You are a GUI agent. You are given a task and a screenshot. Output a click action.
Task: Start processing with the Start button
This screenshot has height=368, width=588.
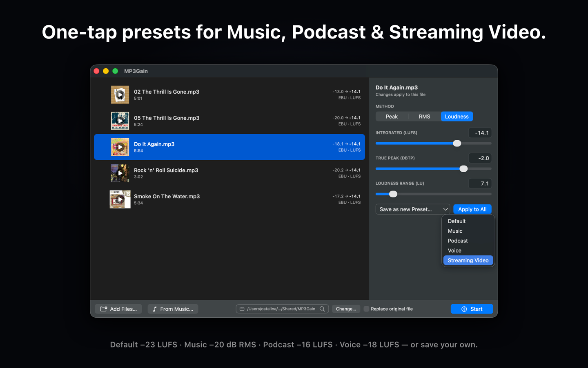click(472, 309)
